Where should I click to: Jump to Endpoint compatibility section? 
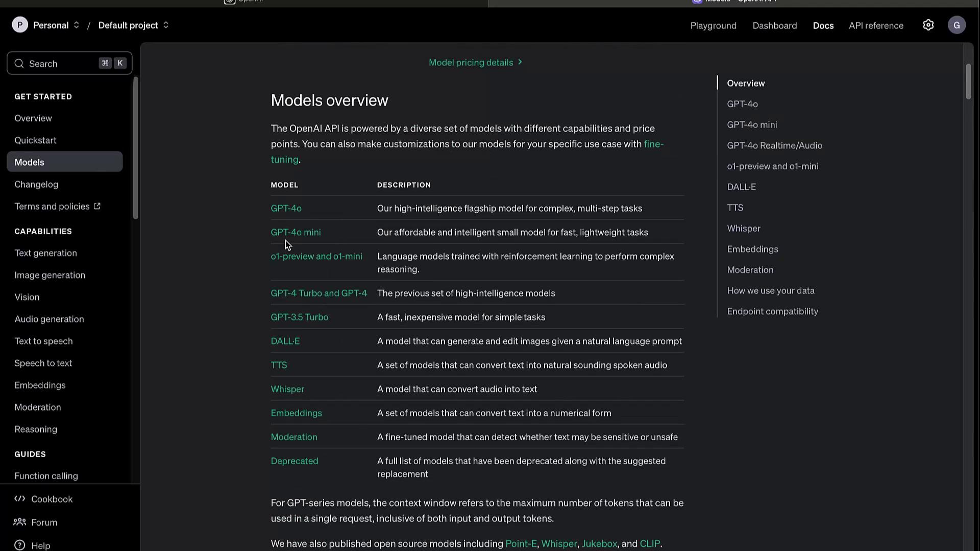pyautogui.click(x=772, y=311)
